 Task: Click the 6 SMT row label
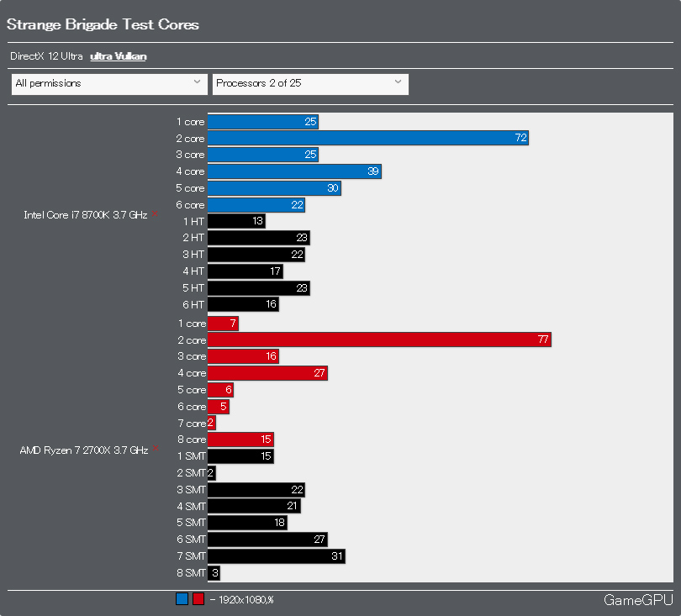click(192, 540)
